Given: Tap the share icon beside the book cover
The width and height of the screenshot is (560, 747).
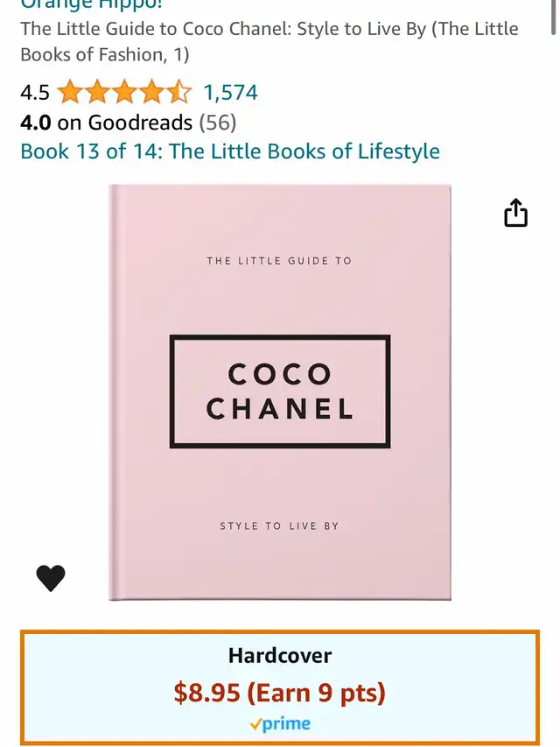Looking at the screenshot, I should tap(515, 213).
